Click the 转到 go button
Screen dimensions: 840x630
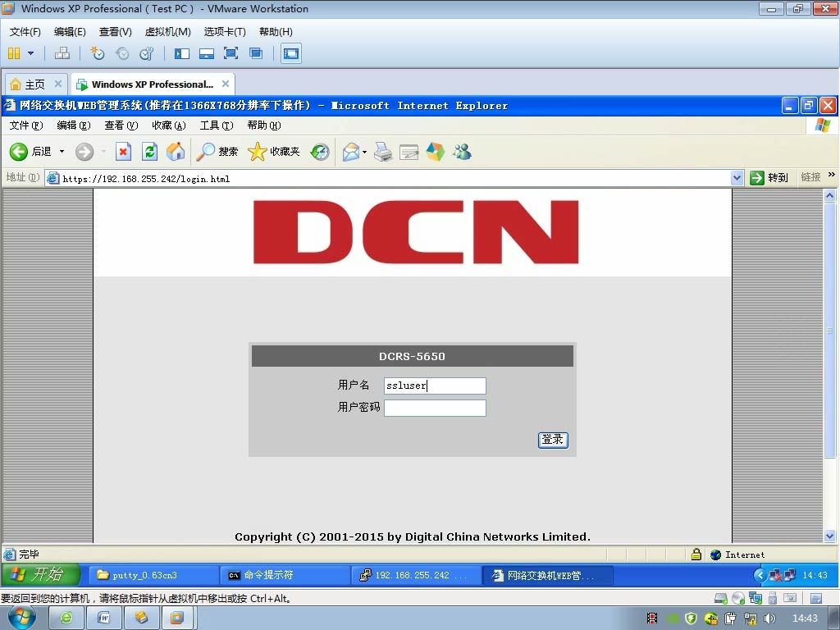click(769, 178)
